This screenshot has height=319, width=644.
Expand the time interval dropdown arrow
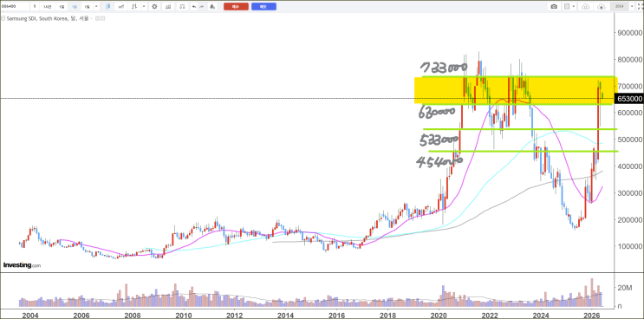pyautogui.click(x=96, y=7)
